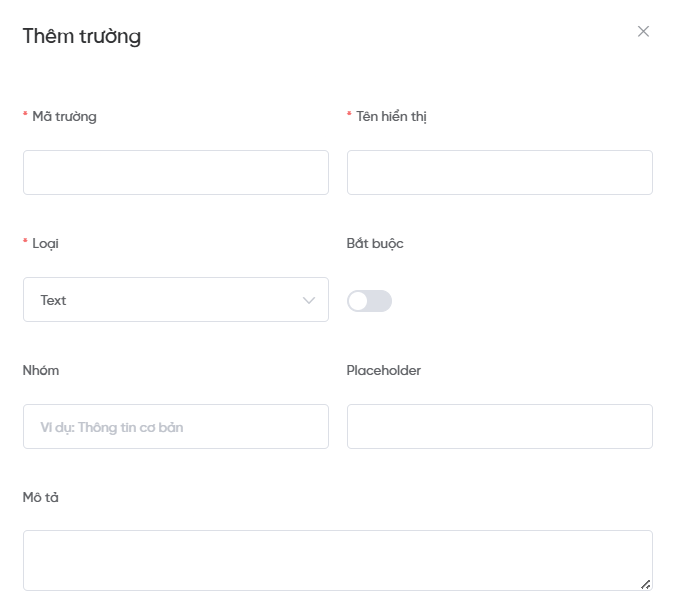Click the Nhóm input field
675x608 pixels.
tap(175, 426)
